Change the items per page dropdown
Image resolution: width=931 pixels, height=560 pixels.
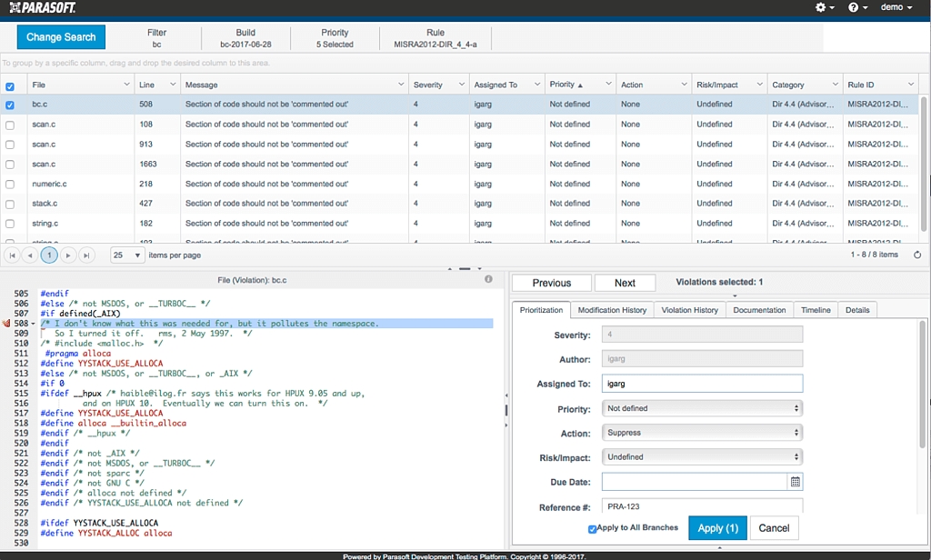click(127, 255)
